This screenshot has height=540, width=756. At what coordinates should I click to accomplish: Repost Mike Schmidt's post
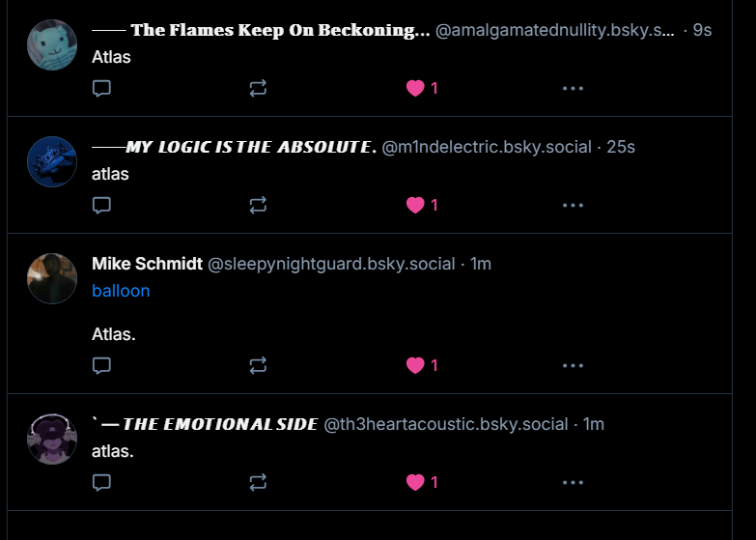point(258,365)
